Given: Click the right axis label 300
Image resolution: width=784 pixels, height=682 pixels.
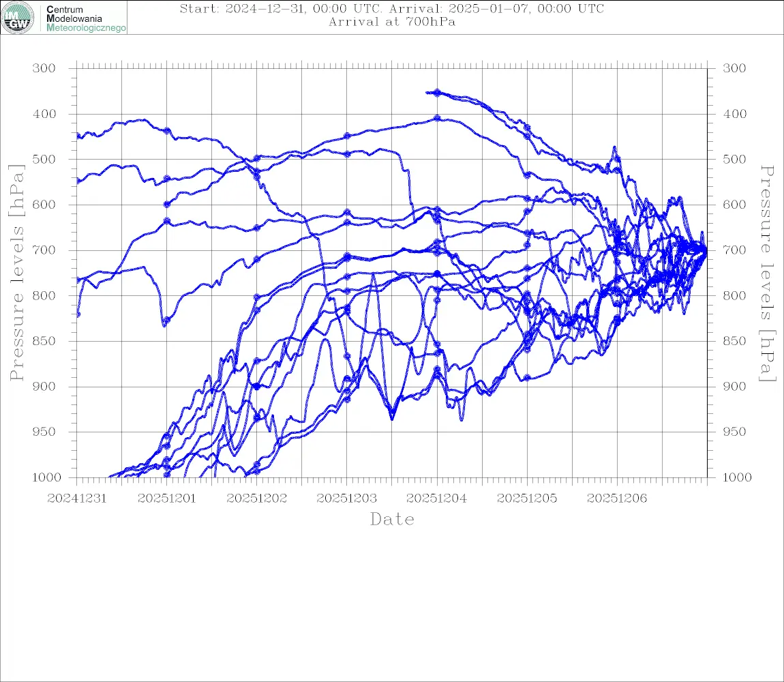Looking at the screenshot, I should click(x=734, y=68).
